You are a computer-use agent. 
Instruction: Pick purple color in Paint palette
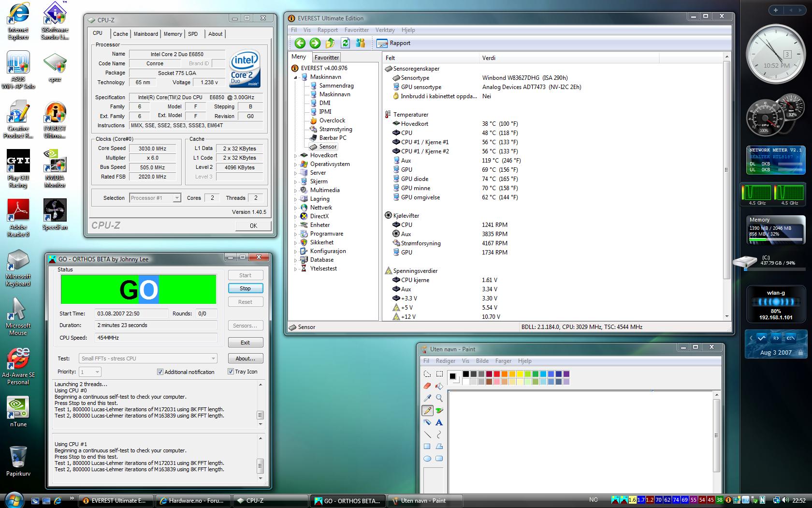click(566, 374)
